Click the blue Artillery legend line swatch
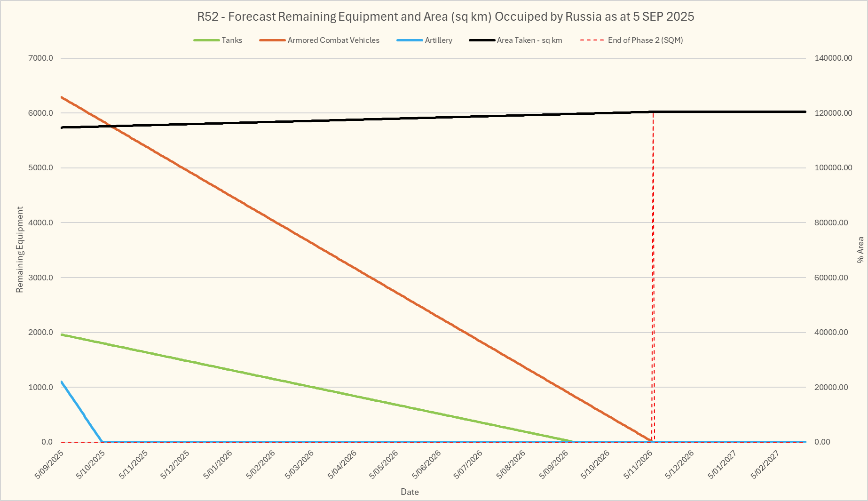The height and width of the screenshot is (501, 868). [410, 40]
